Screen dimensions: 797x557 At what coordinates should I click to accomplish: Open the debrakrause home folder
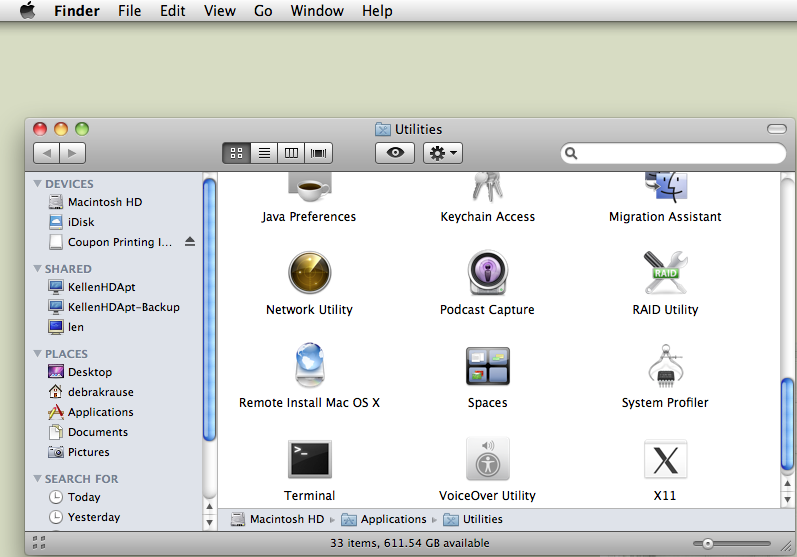pos(90,392)
